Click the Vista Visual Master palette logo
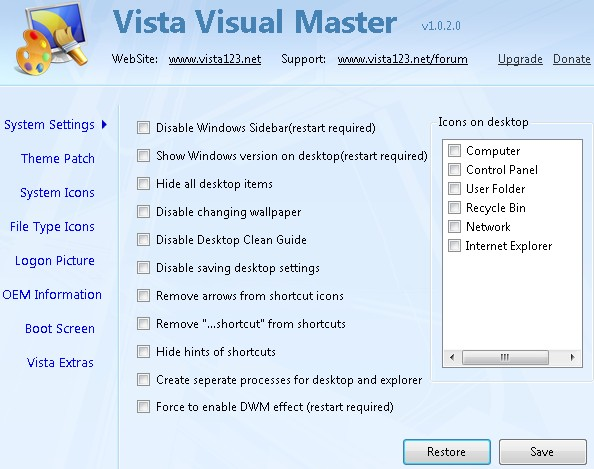Screen dimensions: 594x469 click(x=51, y=38)
